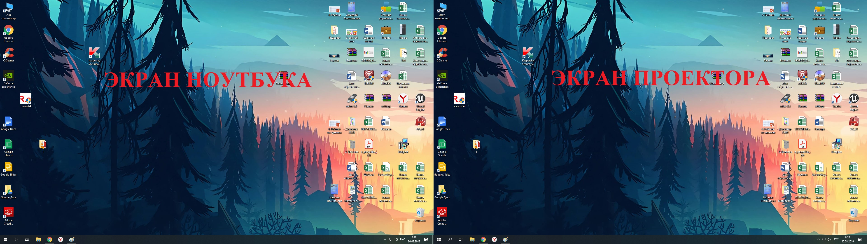Expand hidden tray icons chevron on left taskbar
Viewport: 868px width, 244px height.
click(x=385, y=240)
